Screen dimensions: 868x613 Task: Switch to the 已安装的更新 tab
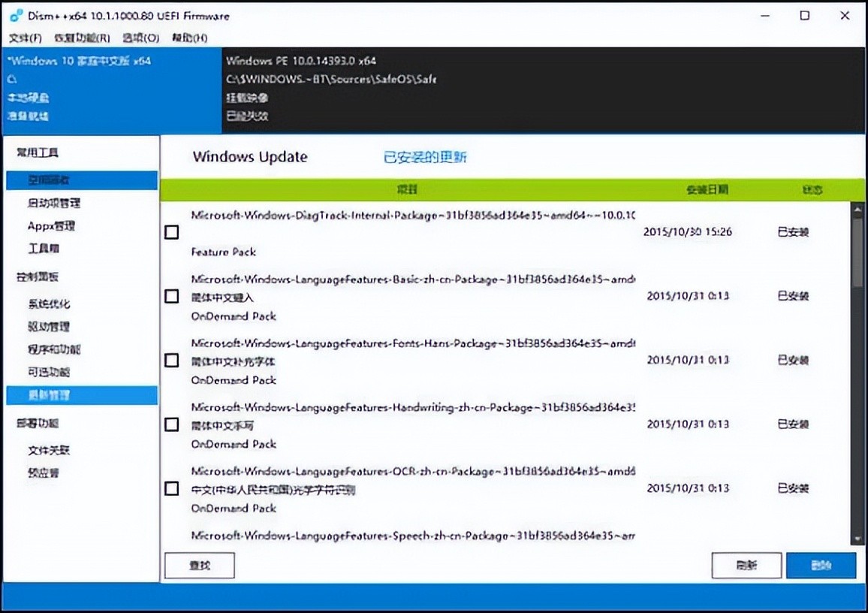(425, 157)
